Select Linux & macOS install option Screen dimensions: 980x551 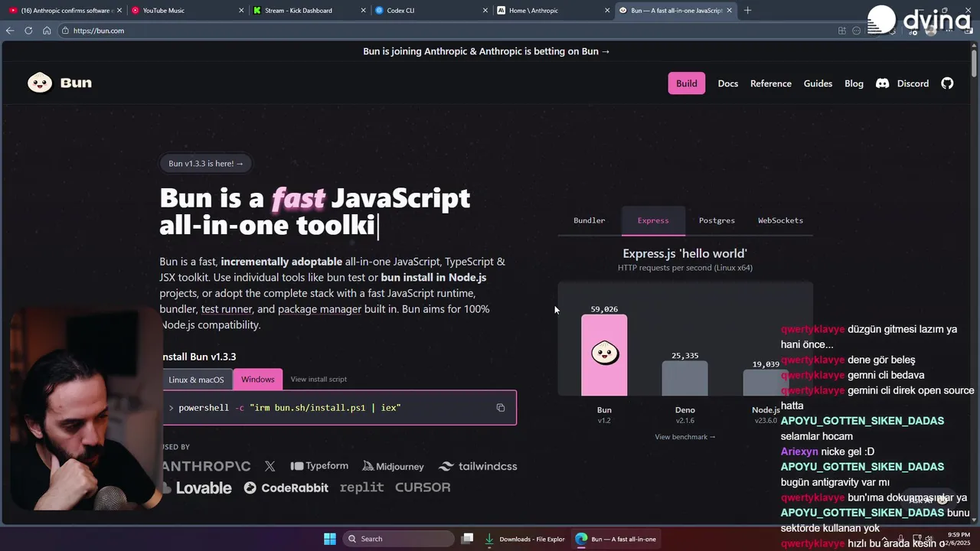197,380
